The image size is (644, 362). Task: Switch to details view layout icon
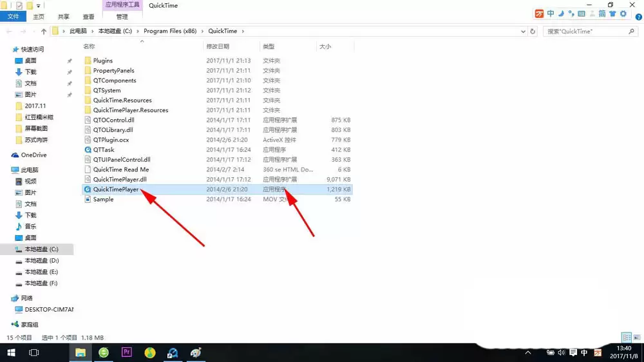click(627, 338)
